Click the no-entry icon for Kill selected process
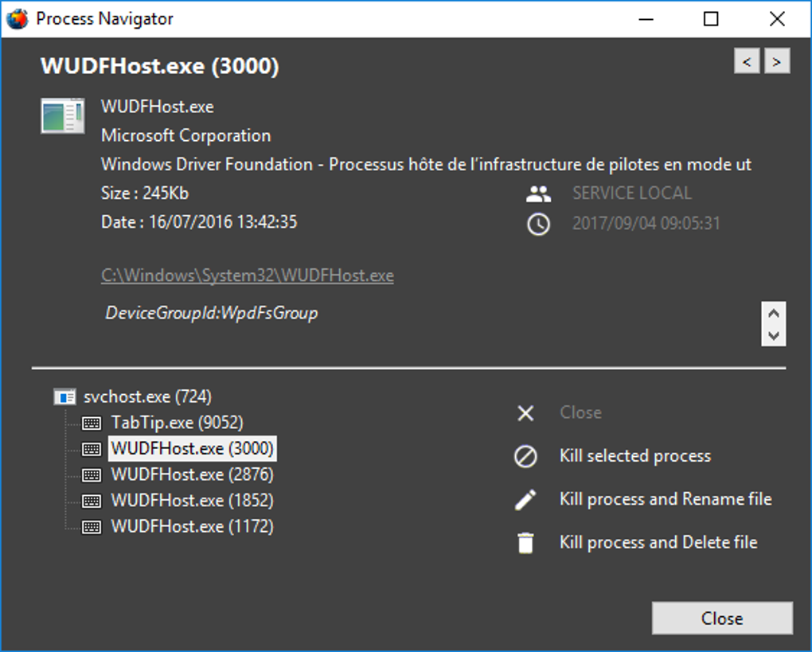Viewport: 812px width, 652px height. pyautogui.click(x=525, y=456)
